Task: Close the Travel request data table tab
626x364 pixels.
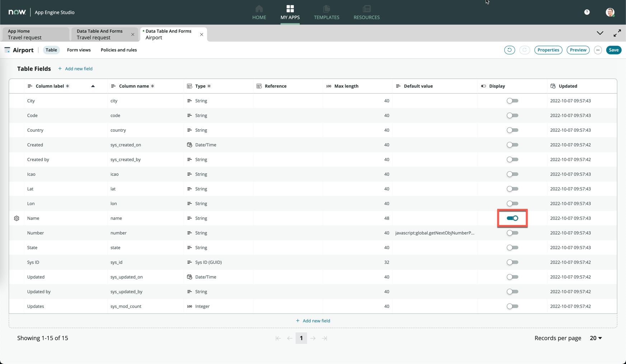Action: (x=133, y=35)
